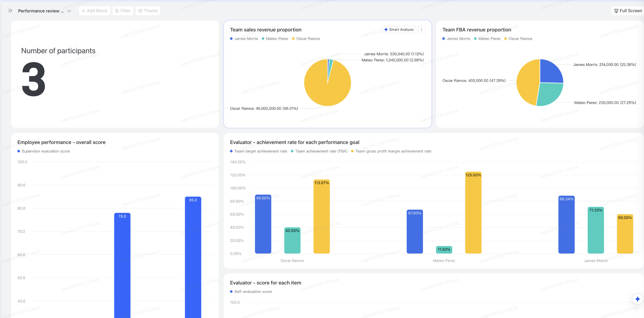
Task: Expand the sidebar with double-chevron icon
Action: (x=10, y=11)
